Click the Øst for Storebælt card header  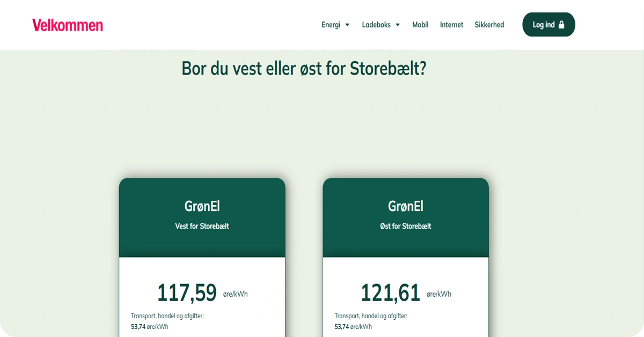(405, 226)
